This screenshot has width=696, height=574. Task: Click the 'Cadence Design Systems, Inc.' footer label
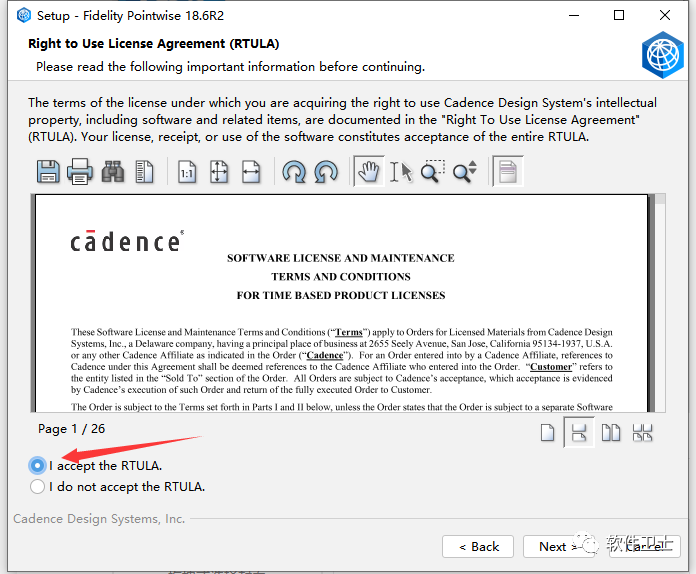pyautogui.click(x=99, y=519)
